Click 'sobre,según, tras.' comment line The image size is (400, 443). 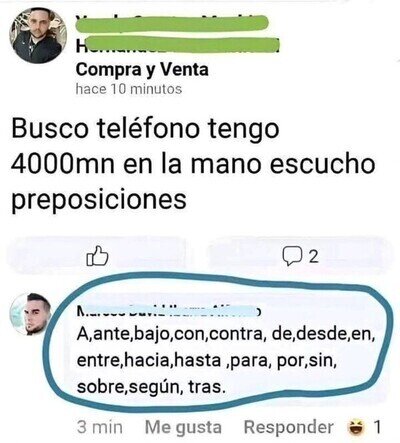[149, 387]
